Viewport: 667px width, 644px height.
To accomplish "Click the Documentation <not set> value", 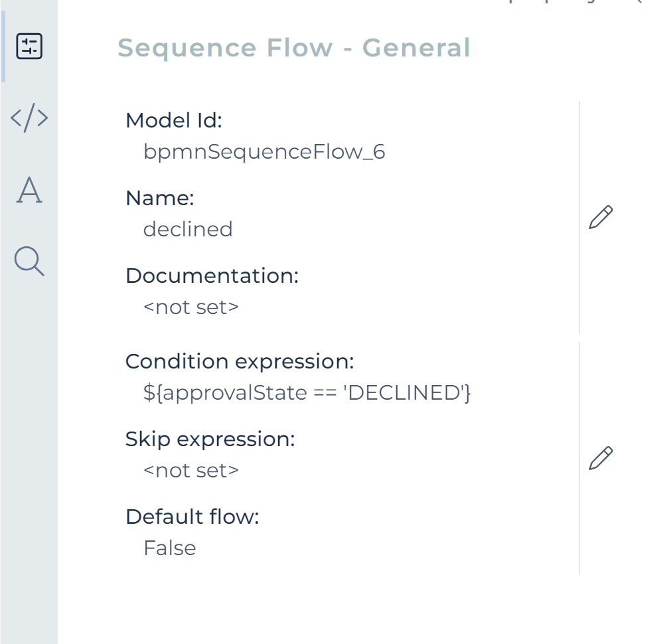I will (190, 307).
